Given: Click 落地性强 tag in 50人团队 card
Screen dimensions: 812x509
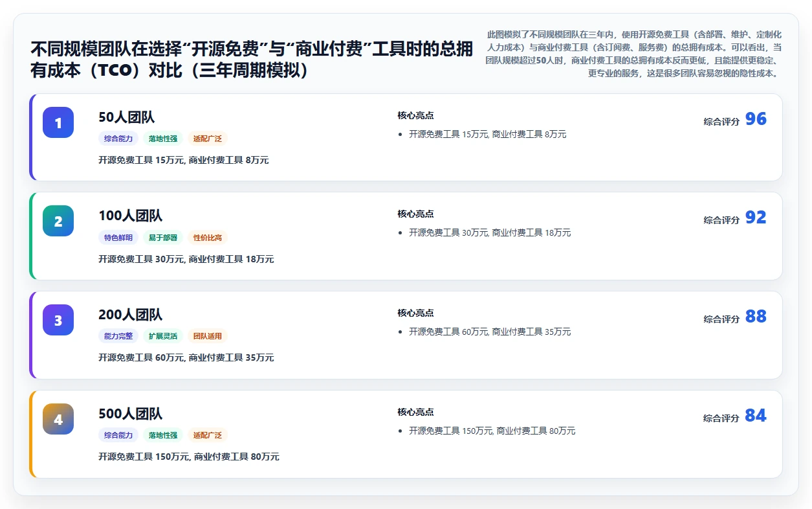Looking at the screenshot, I should (163, 139).
